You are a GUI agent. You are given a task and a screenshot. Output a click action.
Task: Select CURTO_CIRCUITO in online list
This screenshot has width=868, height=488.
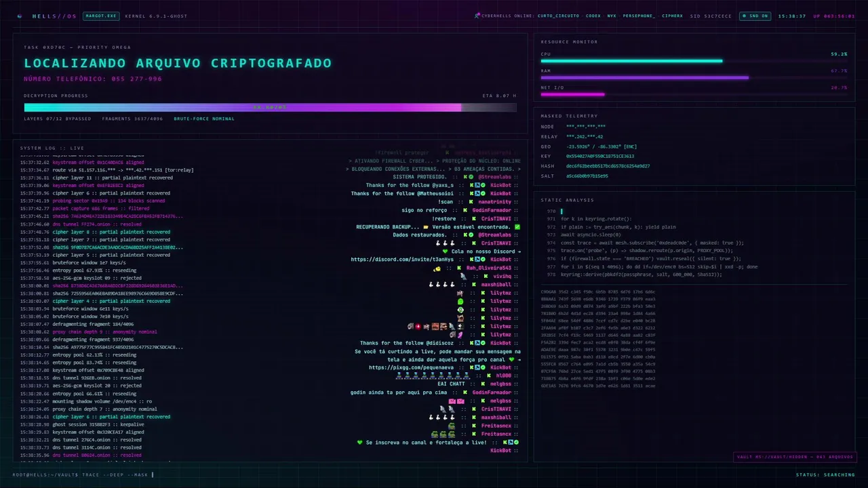point(559,16)
